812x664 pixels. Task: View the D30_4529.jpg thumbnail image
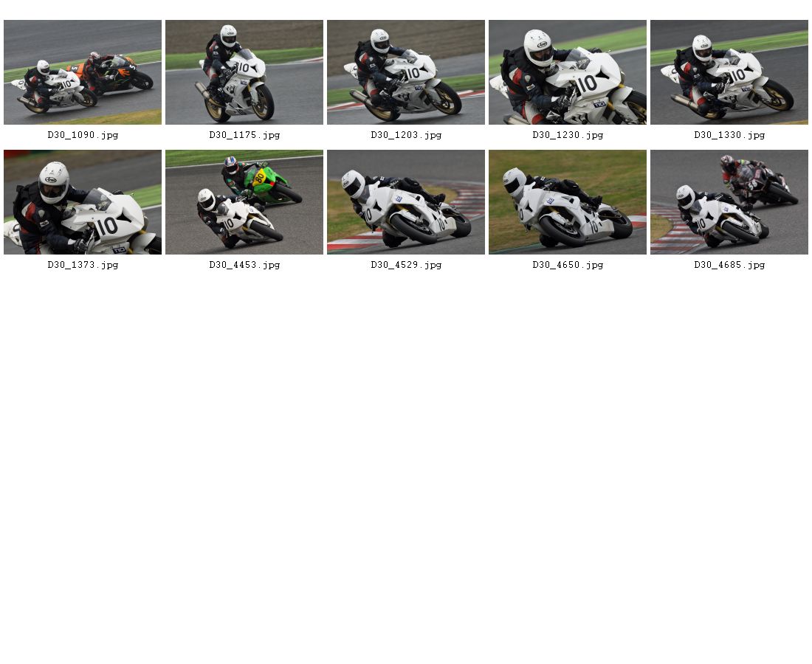(406, 202)
